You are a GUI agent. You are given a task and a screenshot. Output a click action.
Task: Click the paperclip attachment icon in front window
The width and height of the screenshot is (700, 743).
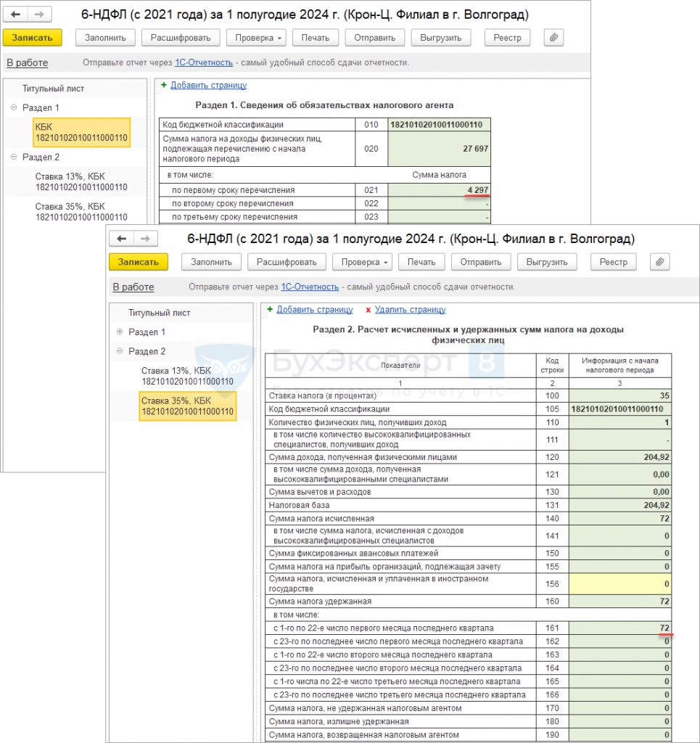[x=659, y=262]
